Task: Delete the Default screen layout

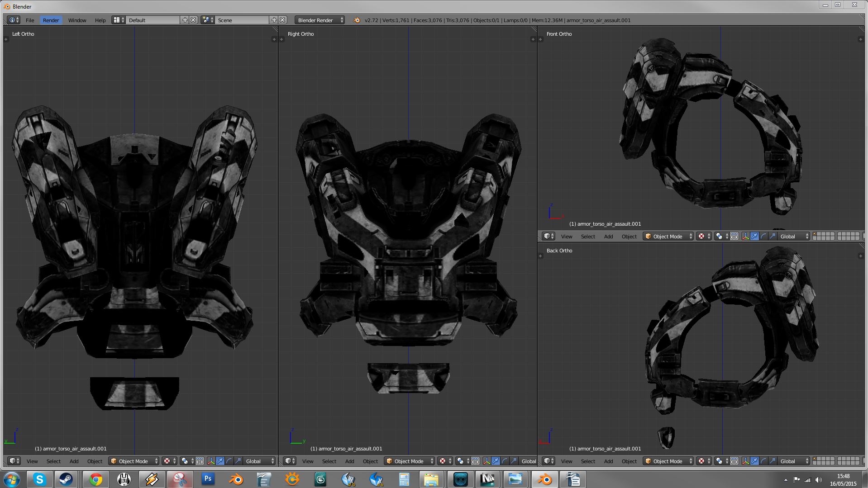Action: point(193,20)
